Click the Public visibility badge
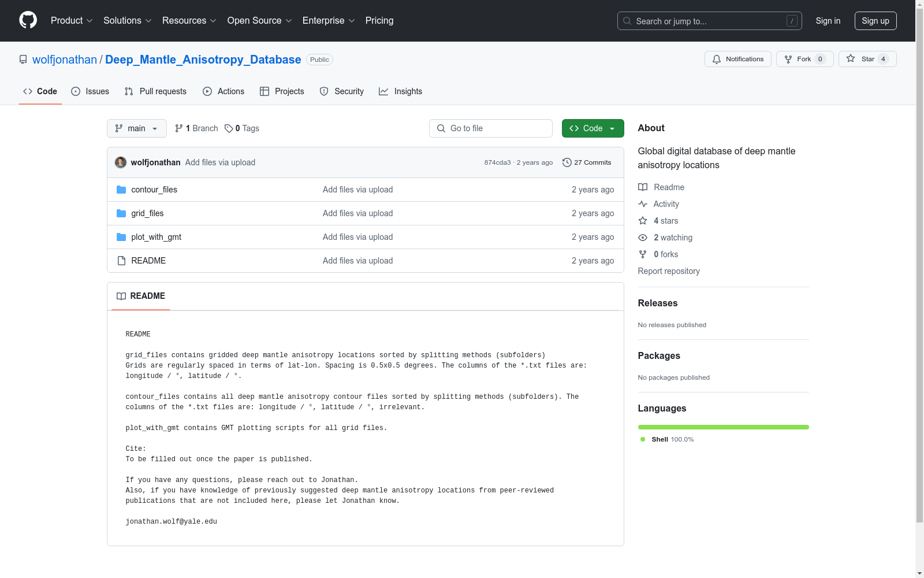 coord(319,60)
